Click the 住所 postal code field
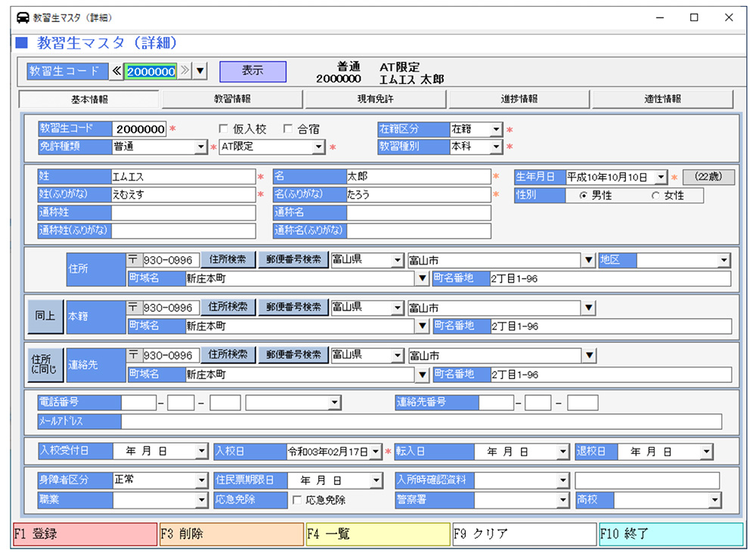The width and height of the screenshot is (756, 556). (x=169, y=260)
